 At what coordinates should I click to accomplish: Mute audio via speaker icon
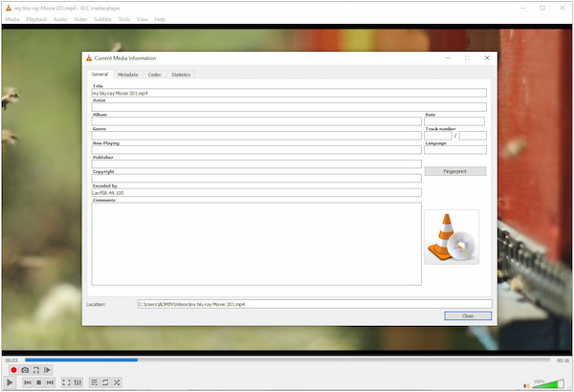click(x=526, y=385)
